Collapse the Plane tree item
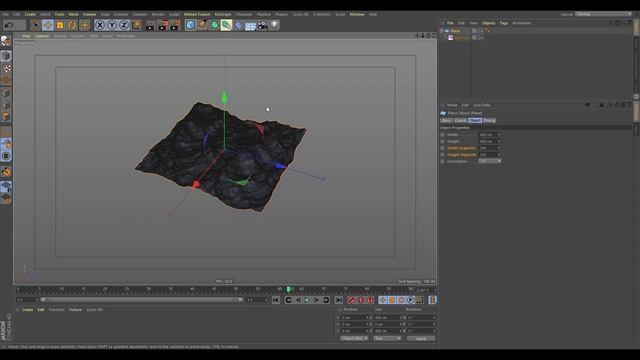The width and height of the screenshot is (640, 360). point(442,31)
